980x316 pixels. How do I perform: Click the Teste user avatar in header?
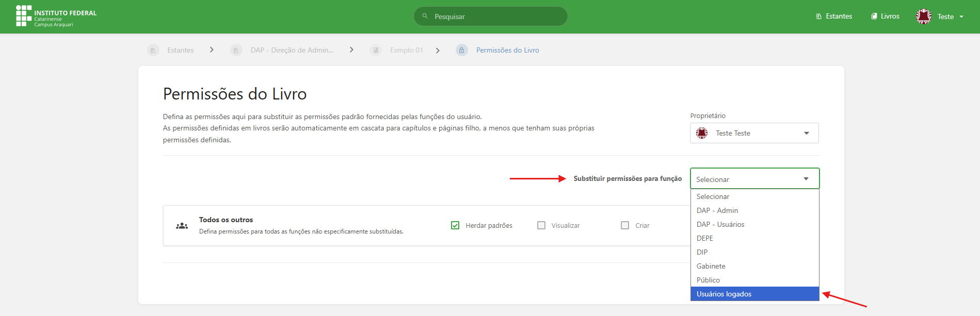923,16
